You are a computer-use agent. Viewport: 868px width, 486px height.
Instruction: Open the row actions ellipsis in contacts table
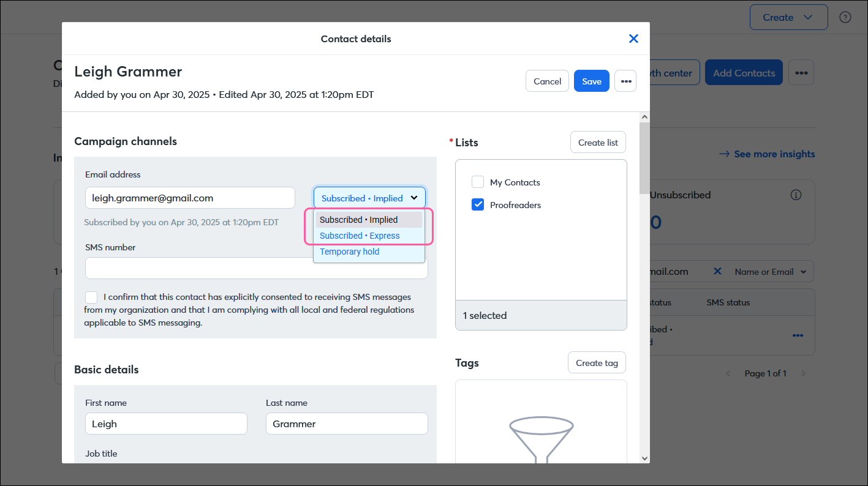click(798, 335)
